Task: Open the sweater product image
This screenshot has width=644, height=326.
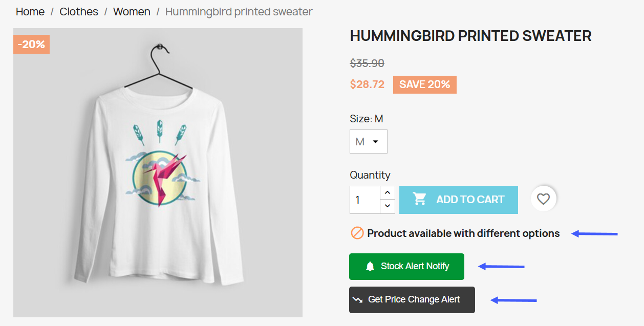Action: click(x=158, y=172)
